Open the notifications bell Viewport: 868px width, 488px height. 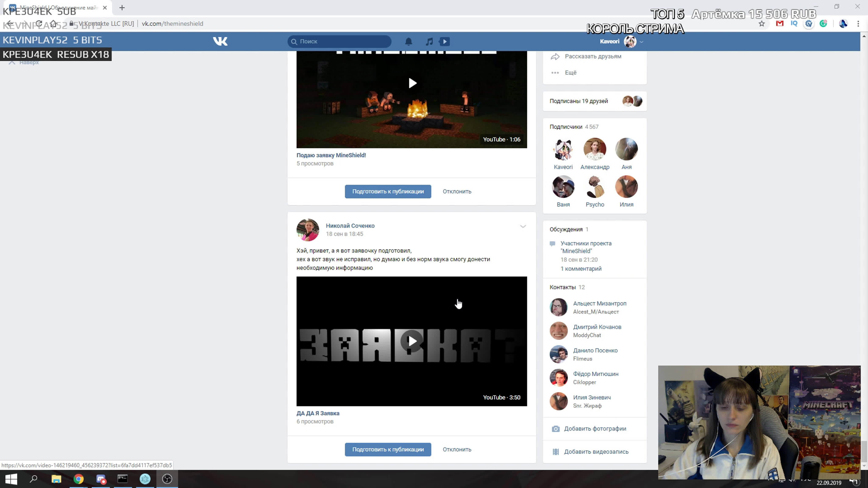408,42
